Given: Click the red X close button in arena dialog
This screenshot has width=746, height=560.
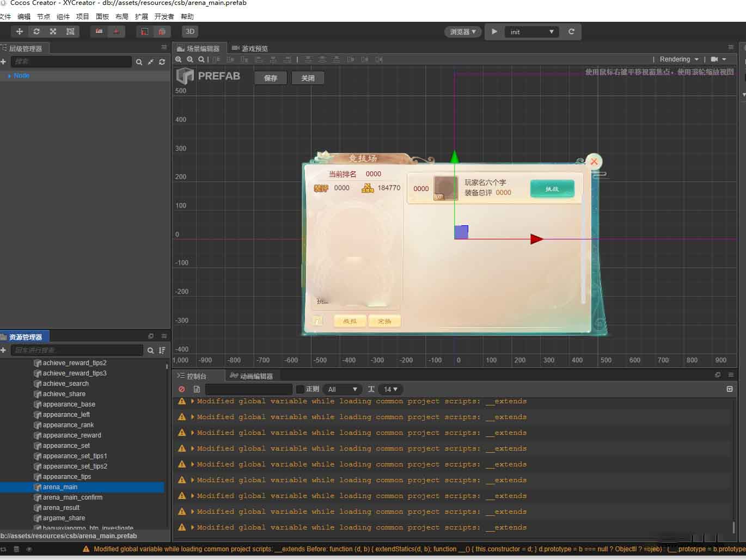Looking at the screenshot, I should tap(594, 161).
